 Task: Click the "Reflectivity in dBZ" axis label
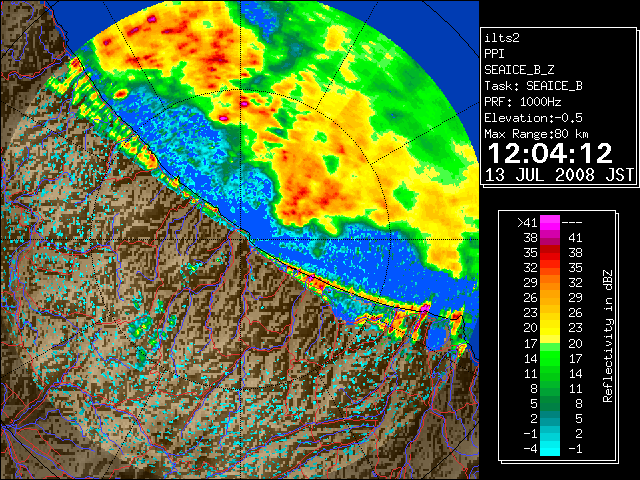coord(608,336)
